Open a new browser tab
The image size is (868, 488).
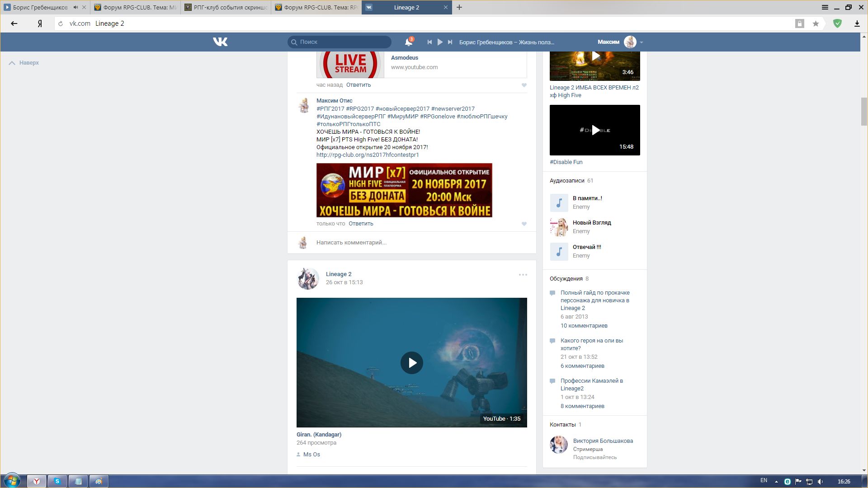click(x=459, y=7)
